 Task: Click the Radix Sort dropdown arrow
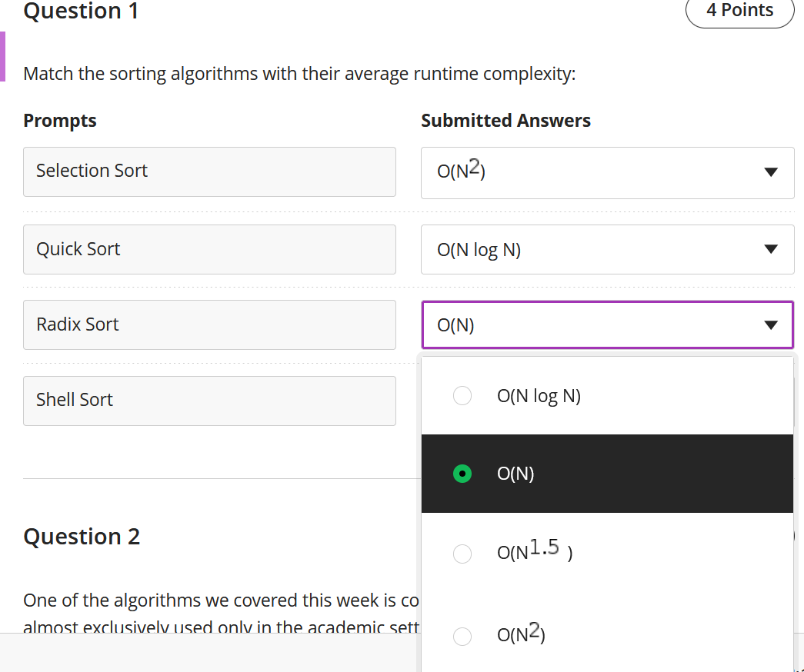click(771, 325)
